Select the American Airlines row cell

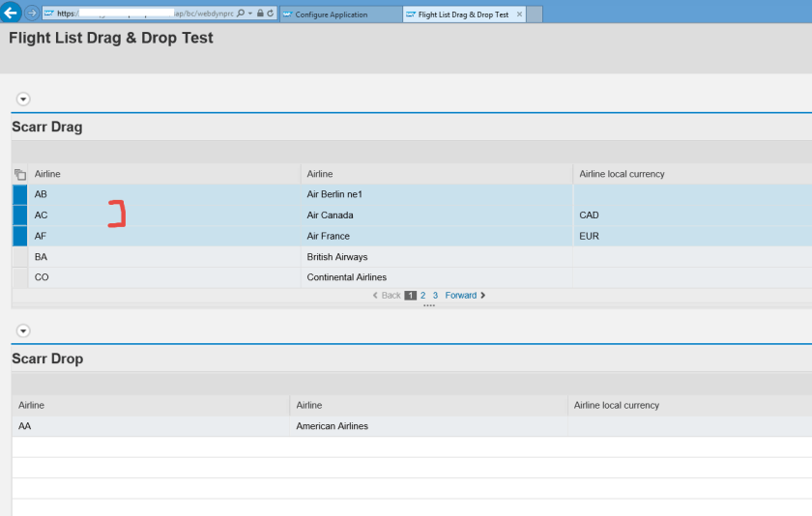pyautogui.click(x=332, y=426)
